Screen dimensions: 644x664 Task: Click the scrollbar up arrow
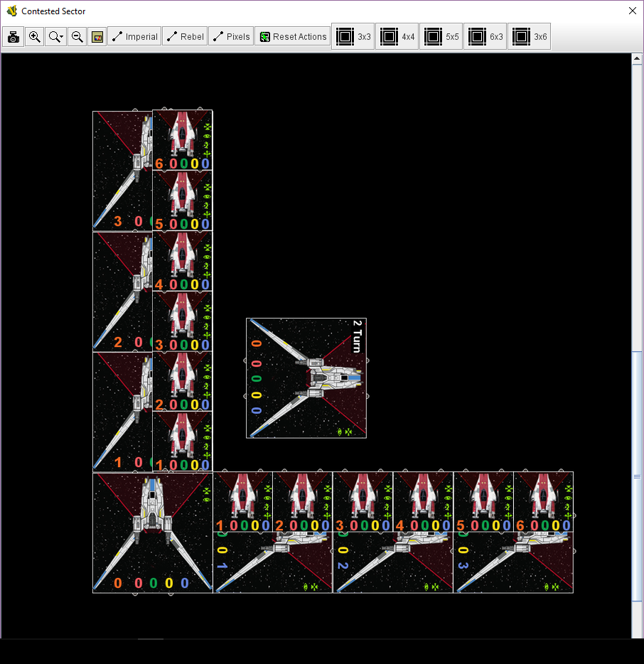point(637,58)
